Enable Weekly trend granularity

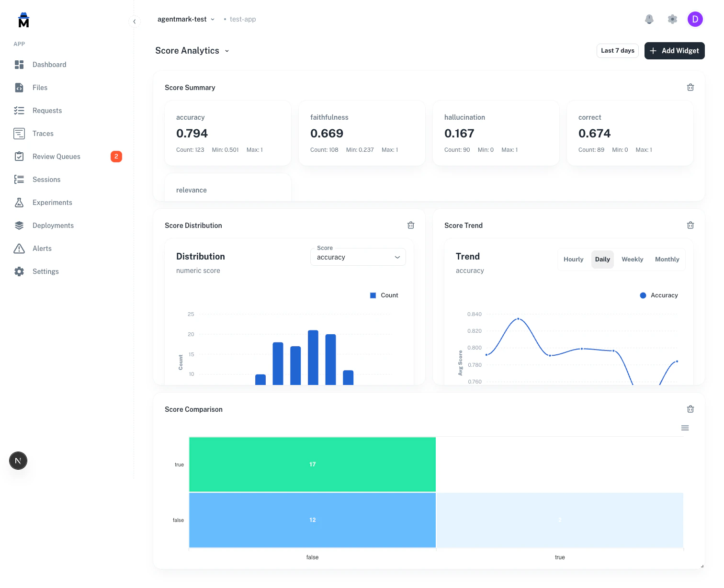pyautogui.click(x=632, y=259)
